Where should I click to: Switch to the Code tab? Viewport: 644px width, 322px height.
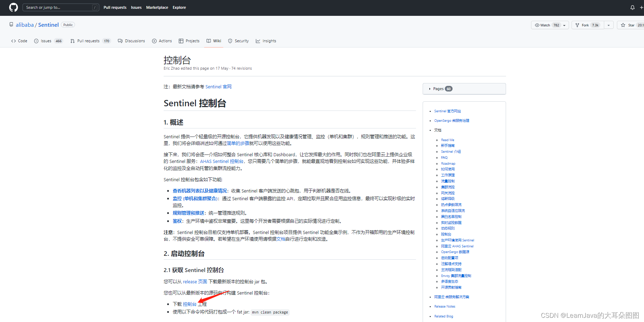pos(19,41)
